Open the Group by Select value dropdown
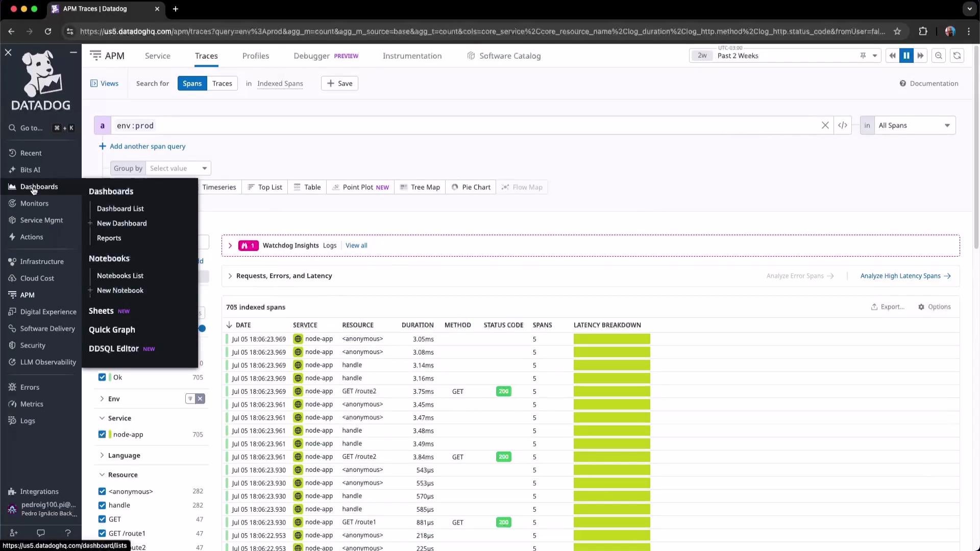The width and height of the screenshot is (980, 551). (178, 168)
